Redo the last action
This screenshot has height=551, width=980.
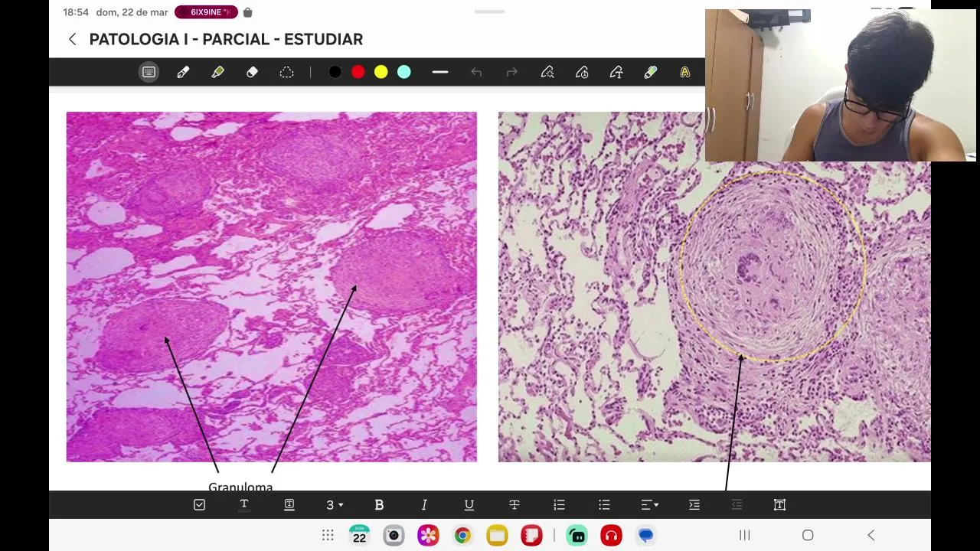511,72
